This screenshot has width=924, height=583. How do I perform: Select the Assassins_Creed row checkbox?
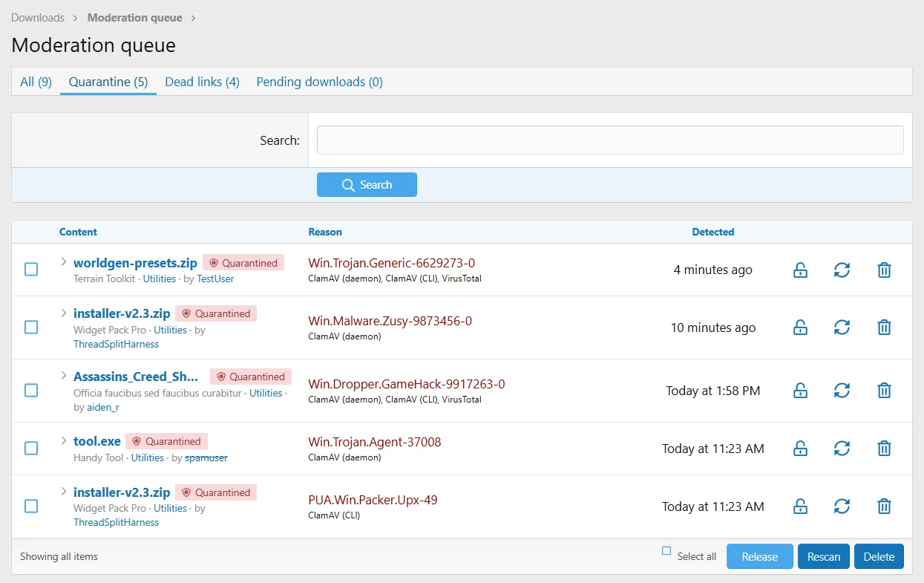click(31, 390)
